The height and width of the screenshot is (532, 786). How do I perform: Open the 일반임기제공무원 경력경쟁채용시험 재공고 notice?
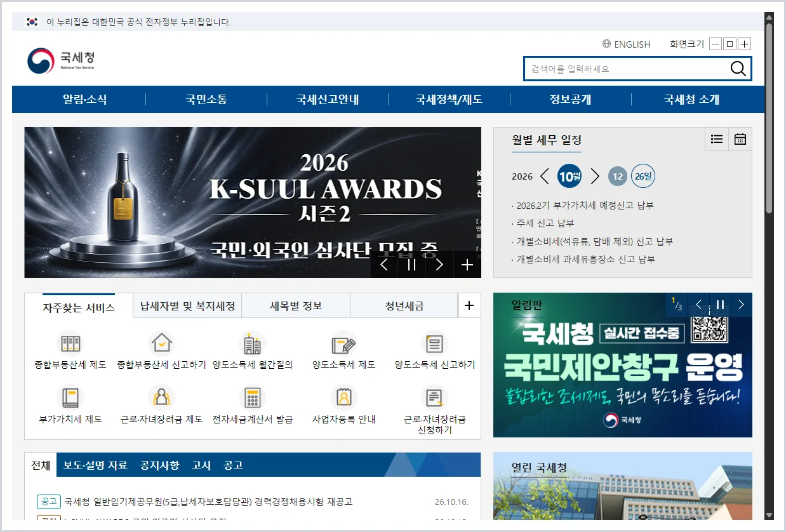coord(208,502)
